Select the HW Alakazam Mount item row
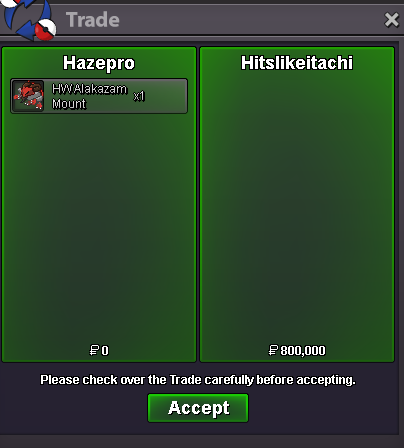This screenshot has width=404, height=448. [99, 96]
